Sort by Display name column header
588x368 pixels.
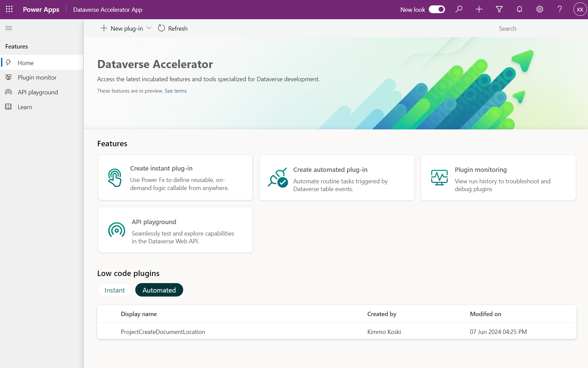point(139,314)
